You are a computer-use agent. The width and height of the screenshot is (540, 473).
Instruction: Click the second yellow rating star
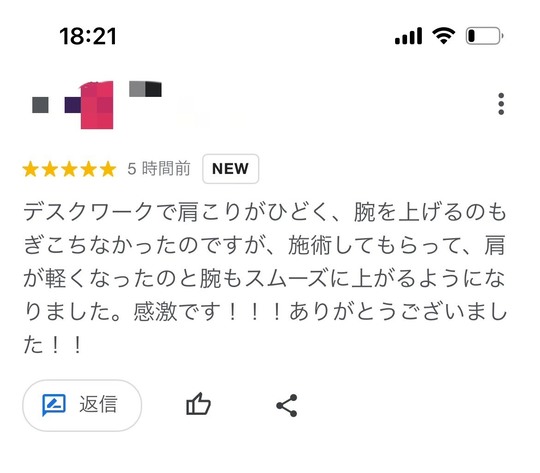tap(50, 169)
